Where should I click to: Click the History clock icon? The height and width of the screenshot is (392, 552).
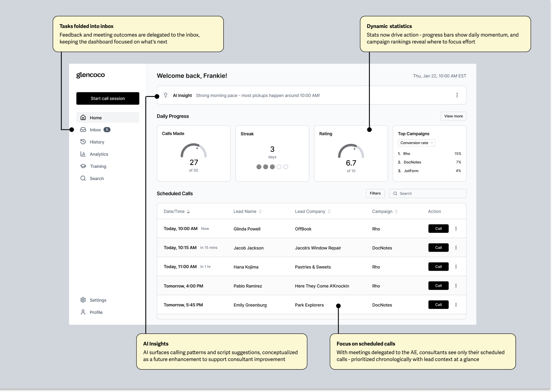83,142
